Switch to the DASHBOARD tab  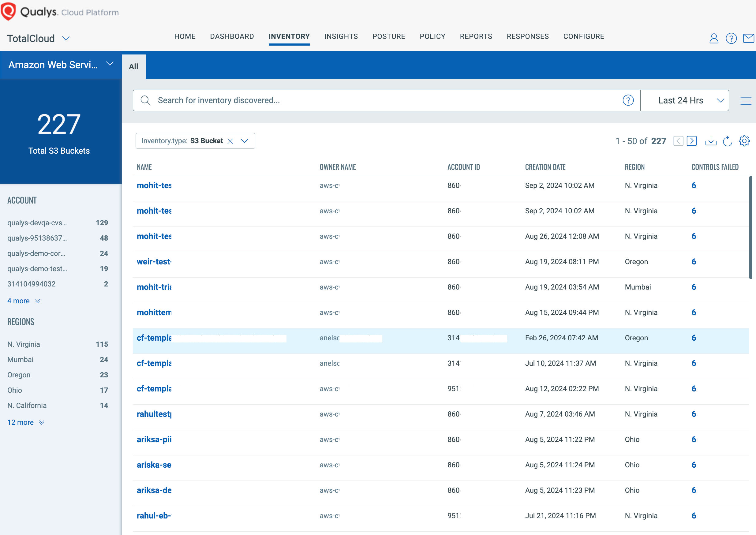(232, 36)
